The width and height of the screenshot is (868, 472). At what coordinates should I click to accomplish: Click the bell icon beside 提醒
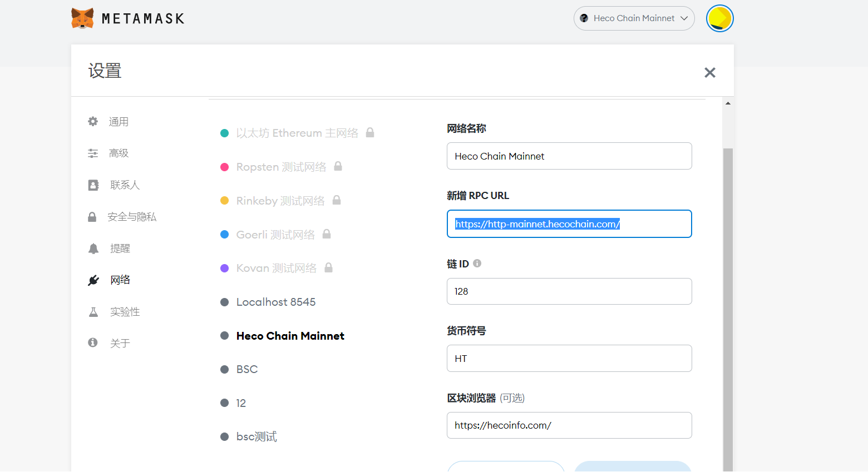(93, 249)
